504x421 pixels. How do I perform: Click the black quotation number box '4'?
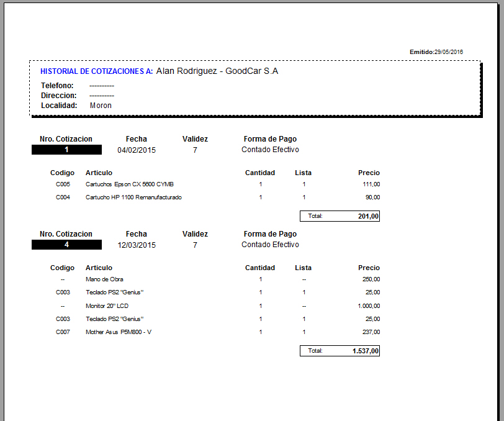tap(66, 245)
